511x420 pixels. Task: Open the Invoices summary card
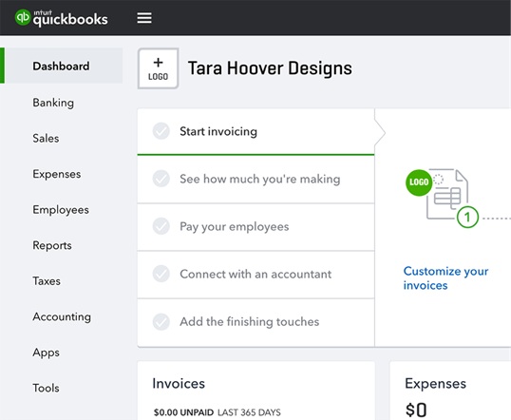pos(255,391)
